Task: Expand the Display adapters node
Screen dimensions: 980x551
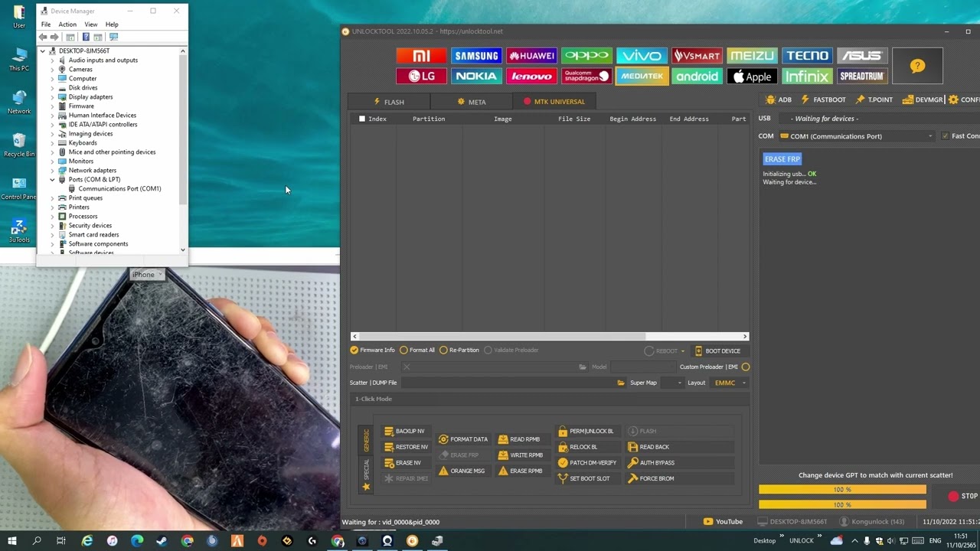Action: click(x=52, y=97)
